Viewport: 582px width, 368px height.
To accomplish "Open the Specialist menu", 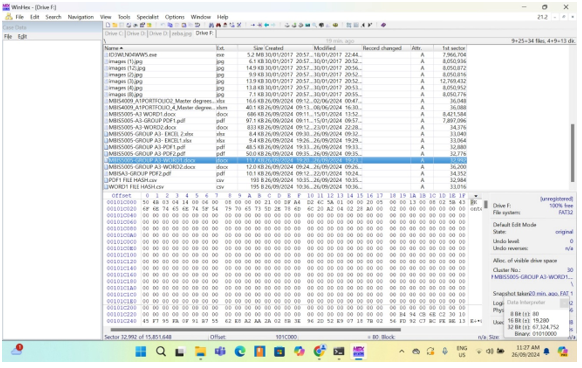I will coord(147,17).
